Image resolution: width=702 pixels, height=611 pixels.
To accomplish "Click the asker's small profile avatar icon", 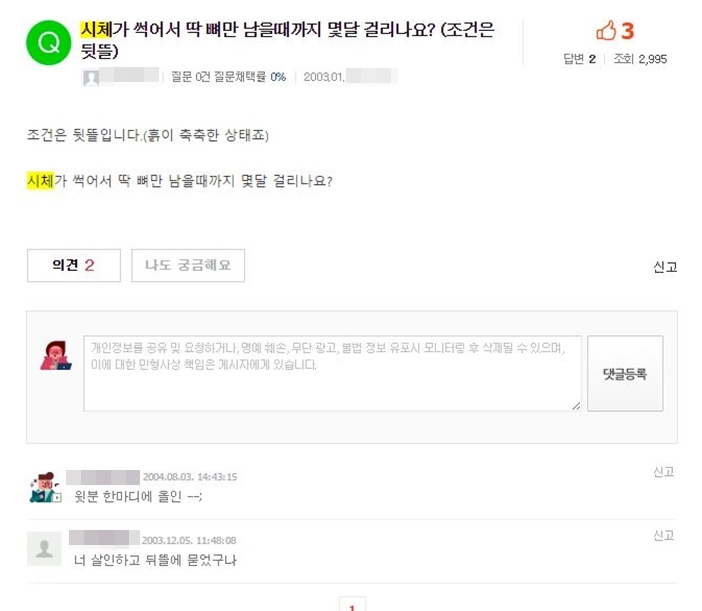I will pyautogui.click(x=91, y=77).
